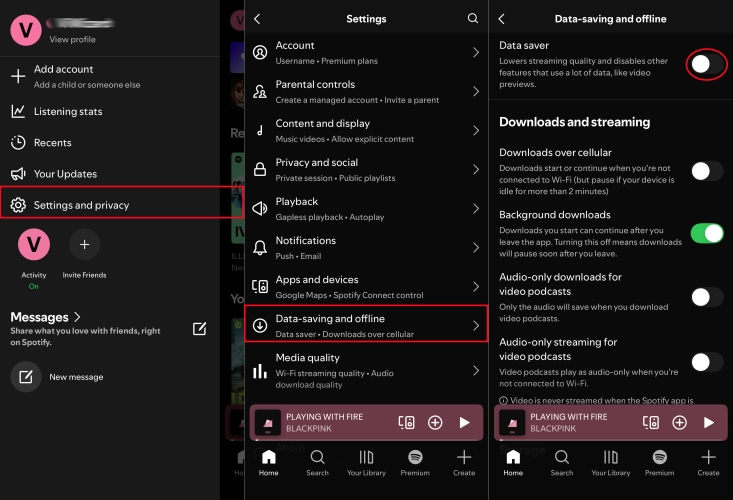Tap the Content and display note icon

click(260, 130)
